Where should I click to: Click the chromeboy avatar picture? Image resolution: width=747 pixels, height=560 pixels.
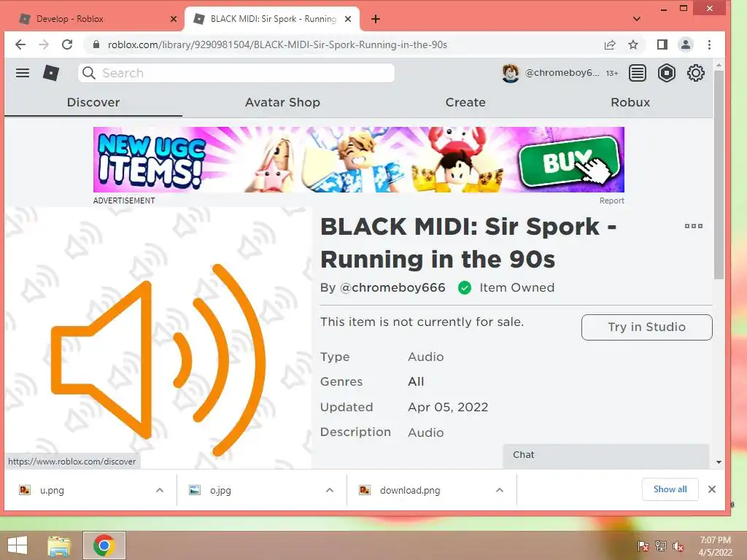510,73
